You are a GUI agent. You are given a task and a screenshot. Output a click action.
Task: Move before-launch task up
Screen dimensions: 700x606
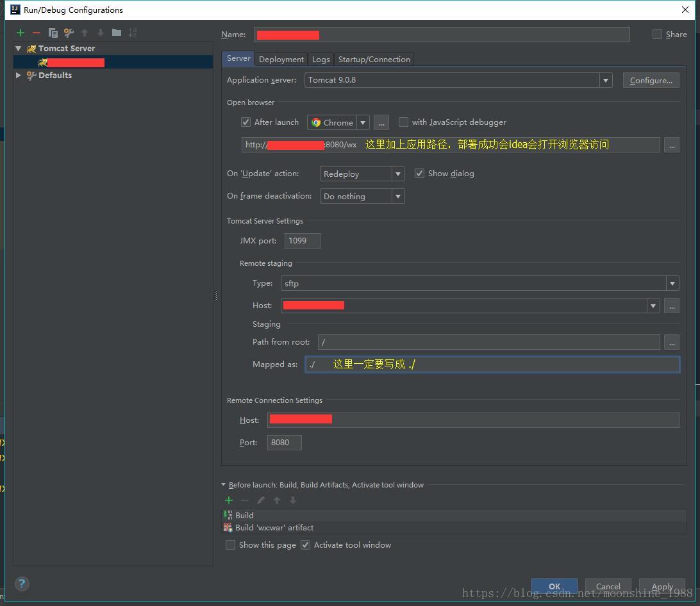coord(277,500)
